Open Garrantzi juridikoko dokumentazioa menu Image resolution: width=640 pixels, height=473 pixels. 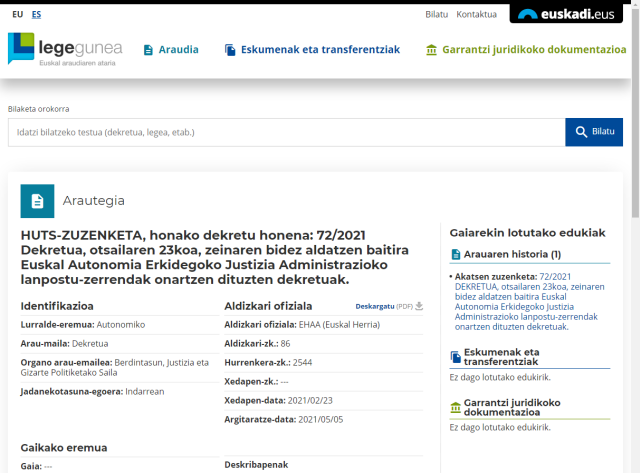(526, 50)
